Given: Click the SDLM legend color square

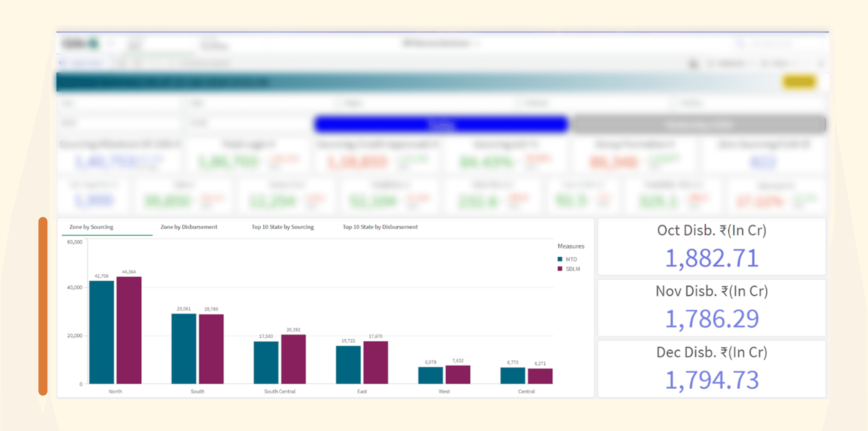Looking at the screenshot, I should coord(560,269).
